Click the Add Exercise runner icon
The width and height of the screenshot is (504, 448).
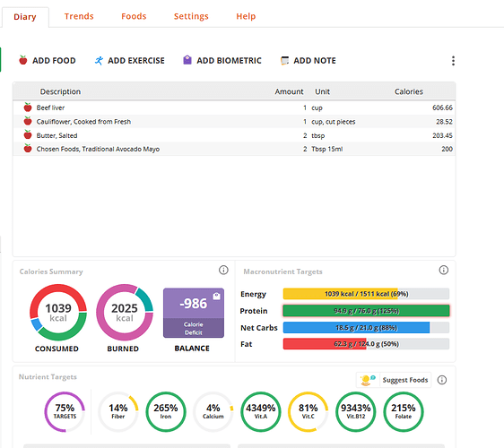[99, 60]
